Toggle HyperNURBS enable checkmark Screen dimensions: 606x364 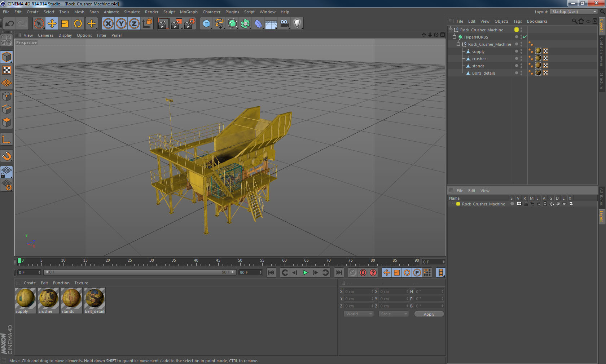[525, 37]
